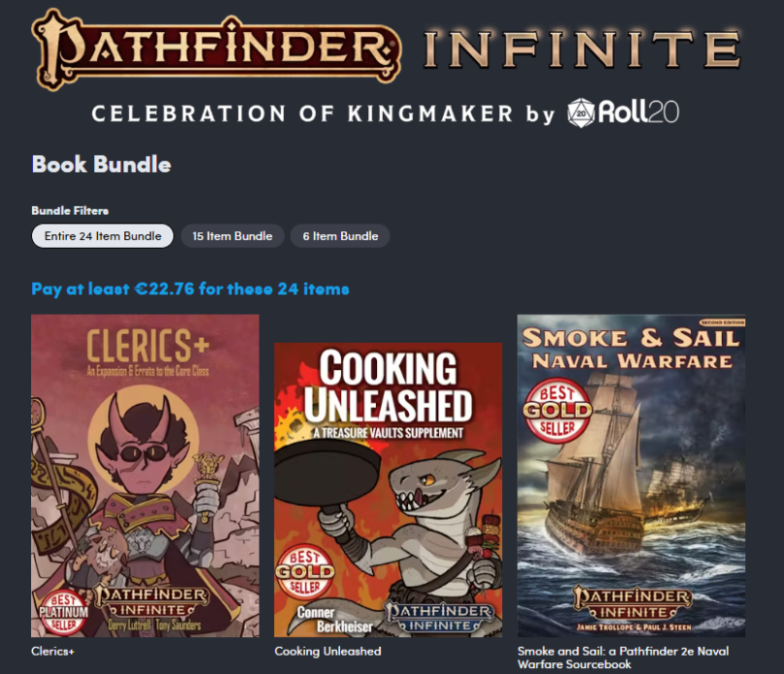The height and width of the screenshot is (674, 784).
Task: Click the Roll20 dice logo icon
Action: click(x=580, y=113)
